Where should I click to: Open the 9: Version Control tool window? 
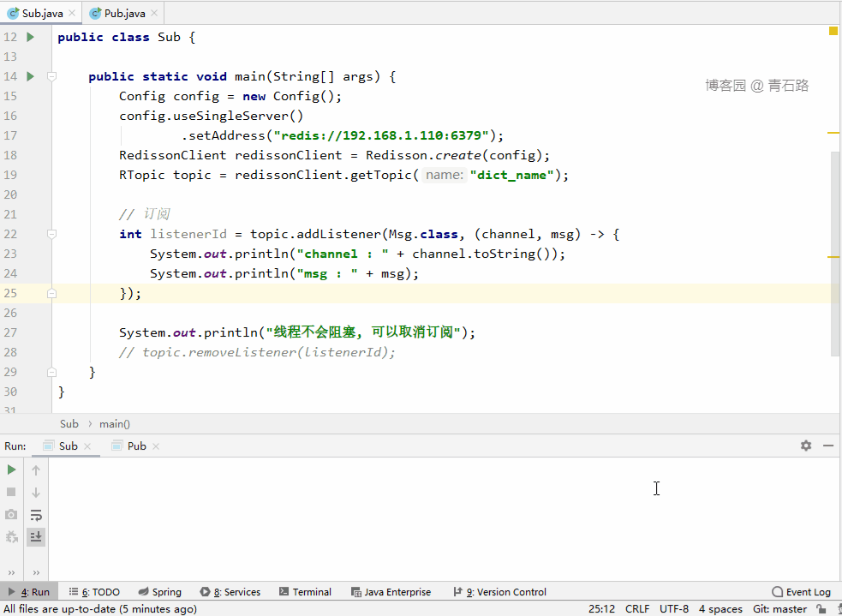[x=499, y=592]
